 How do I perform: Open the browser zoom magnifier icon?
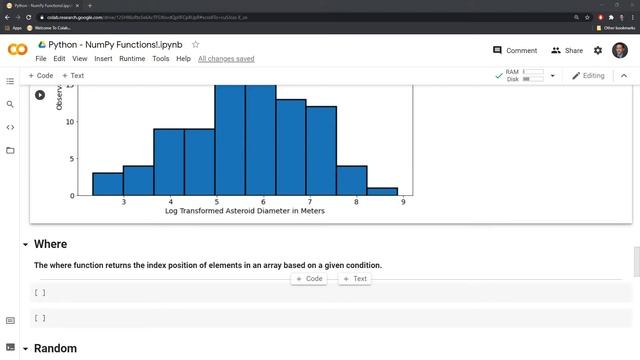click(576, 18)
